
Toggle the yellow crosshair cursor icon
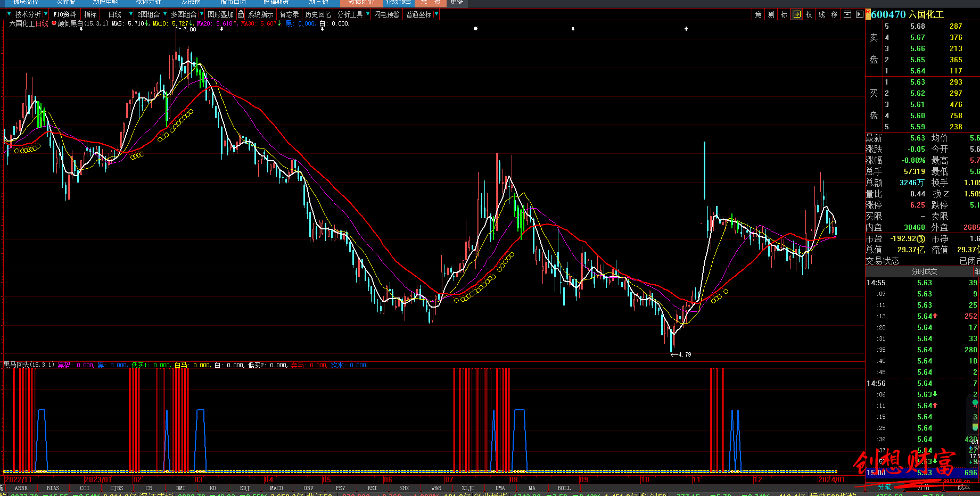(797, 14)
